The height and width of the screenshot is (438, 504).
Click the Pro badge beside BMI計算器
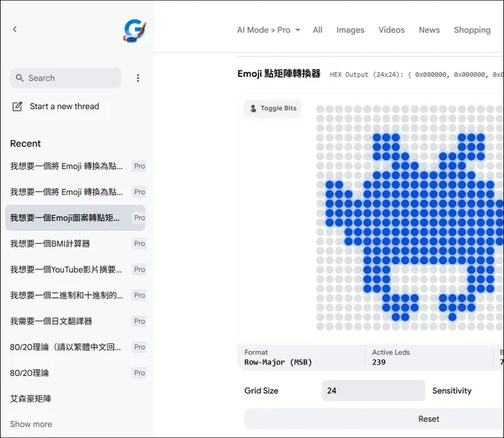pyautogui.click(x=140, y=243)
